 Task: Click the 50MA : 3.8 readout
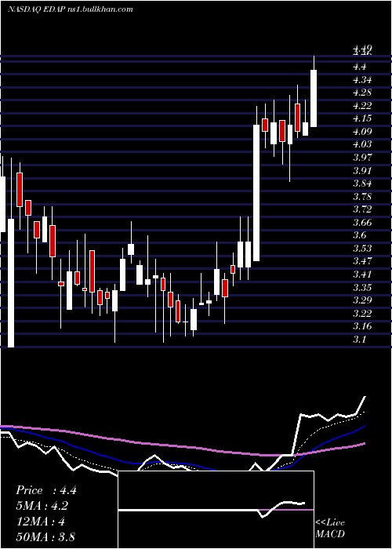coord(45,536)
